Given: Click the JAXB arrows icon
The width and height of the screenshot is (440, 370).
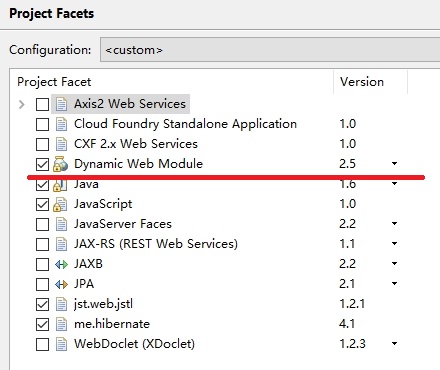Looking at the screenshot, I should pyautogui.click(x=61, y=264).
